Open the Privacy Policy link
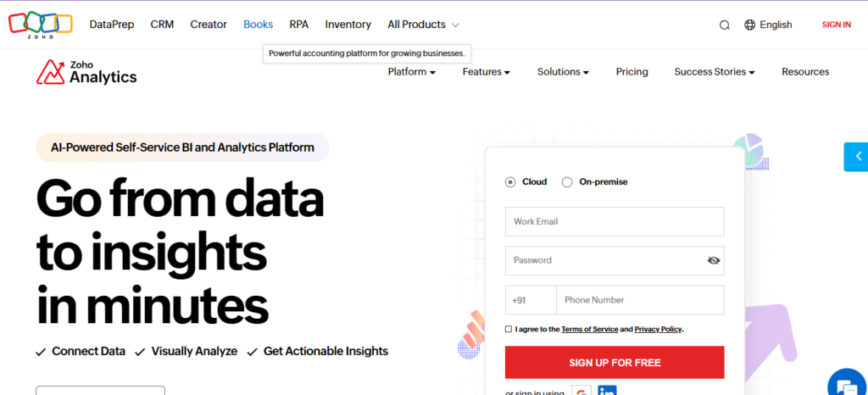 658,329
